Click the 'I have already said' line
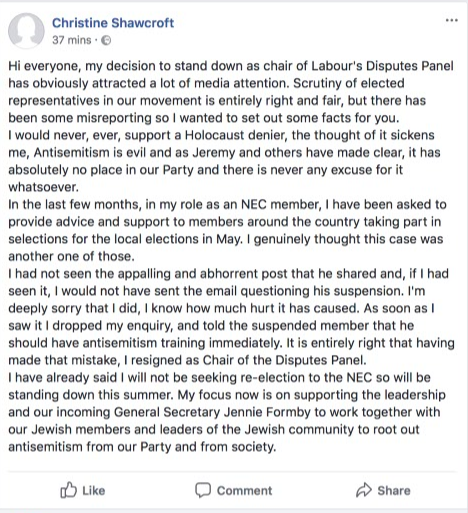The height and width of the screenshot is (513, 468). point(219,378)
